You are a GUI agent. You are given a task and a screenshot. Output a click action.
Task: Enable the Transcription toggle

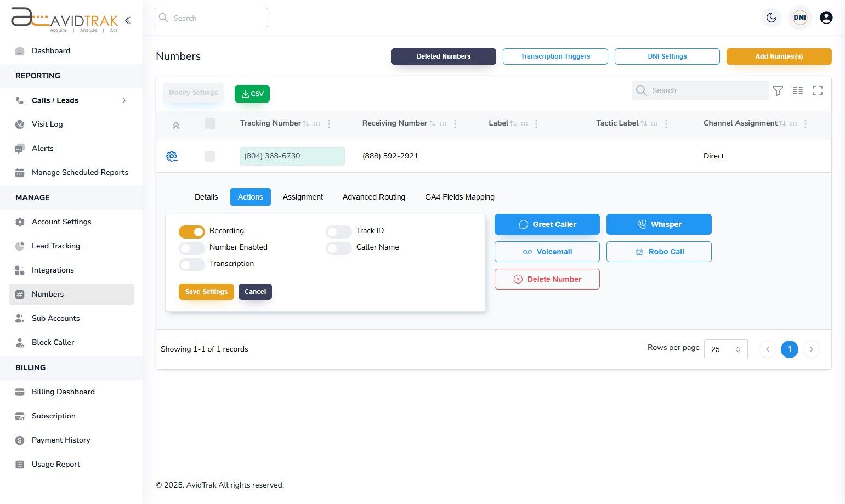tap(191, 264)
